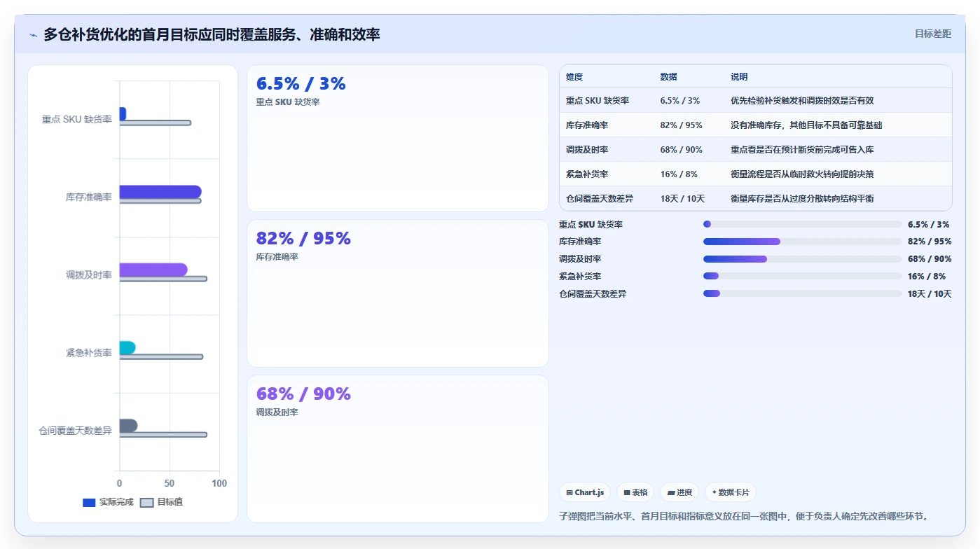Image resolution: width=980 pixels, height=549 pixels.
Task: Click the grey 目标值 legend color box
Action: tap(146, 502)
